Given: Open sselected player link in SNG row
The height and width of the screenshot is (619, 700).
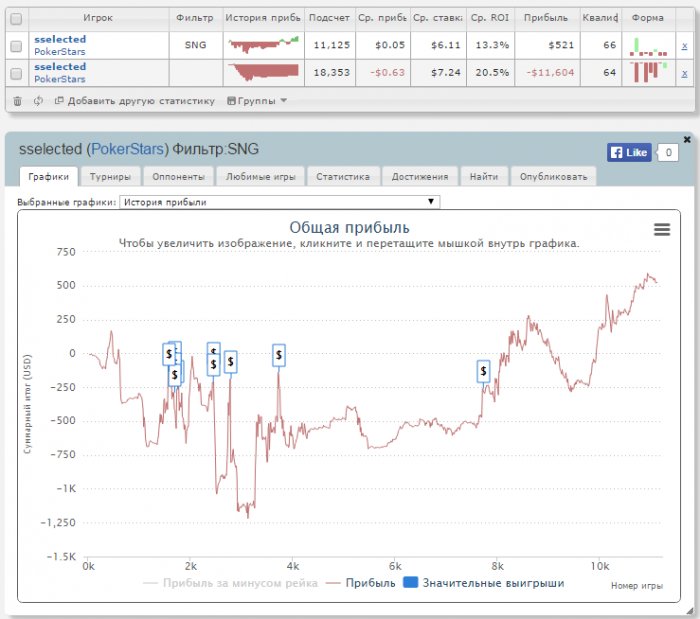Looking at the screenshot, I should pyautogui.click(x=60, y=39).
